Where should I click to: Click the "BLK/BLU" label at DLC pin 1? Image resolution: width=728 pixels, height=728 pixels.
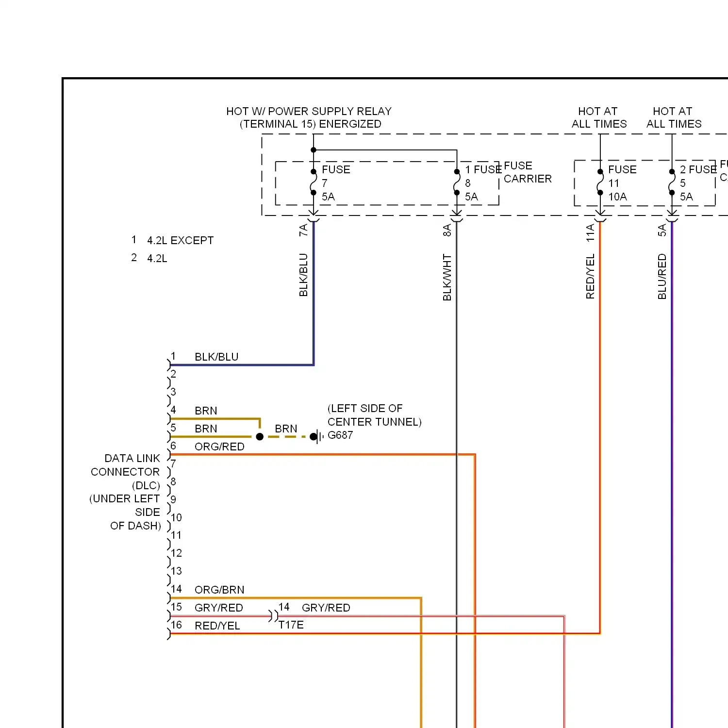[x=216, y=357]
